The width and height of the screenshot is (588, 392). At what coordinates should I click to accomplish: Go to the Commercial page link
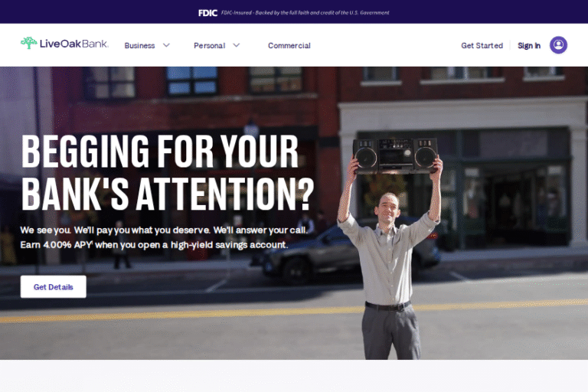(289, 45)
